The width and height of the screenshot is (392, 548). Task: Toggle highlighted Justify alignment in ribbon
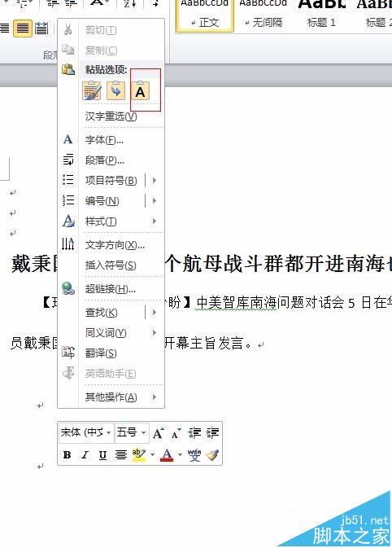tap(23, 28)
